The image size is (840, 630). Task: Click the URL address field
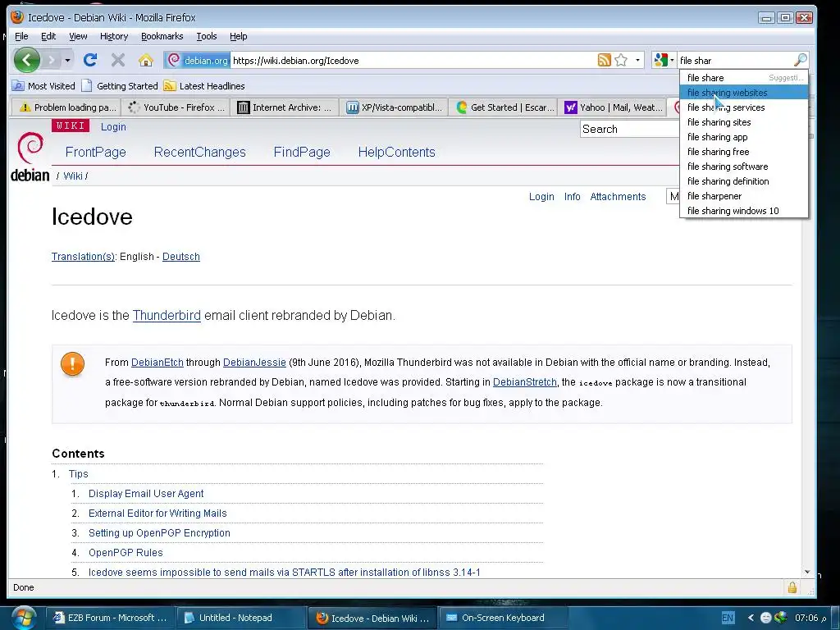coord(413,61)
